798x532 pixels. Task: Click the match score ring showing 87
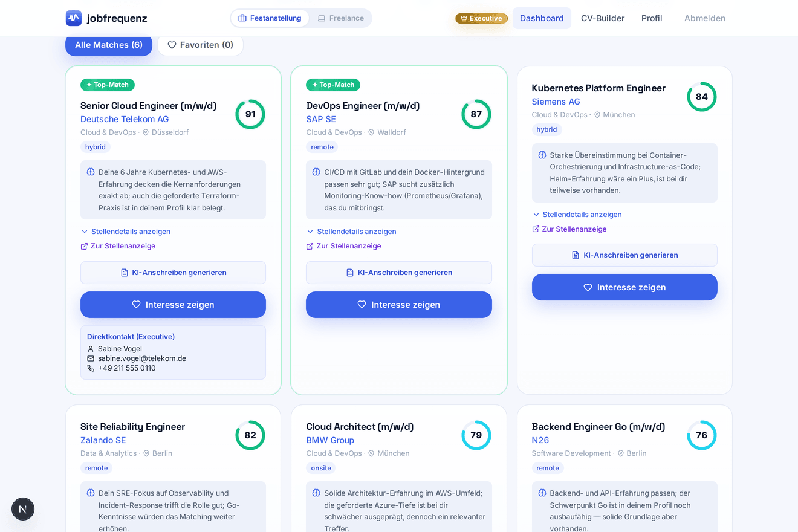click(x=476, y=114)
